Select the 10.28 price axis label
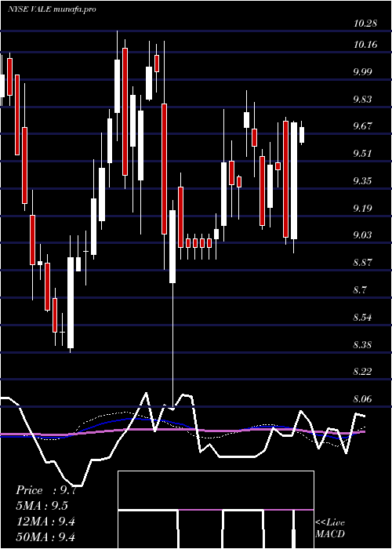 point(365,24)
